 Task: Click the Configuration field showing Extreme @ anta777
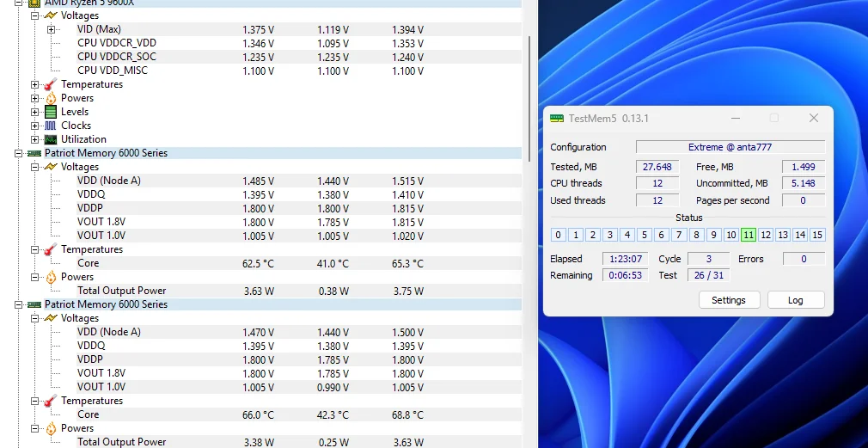[730, 147]
